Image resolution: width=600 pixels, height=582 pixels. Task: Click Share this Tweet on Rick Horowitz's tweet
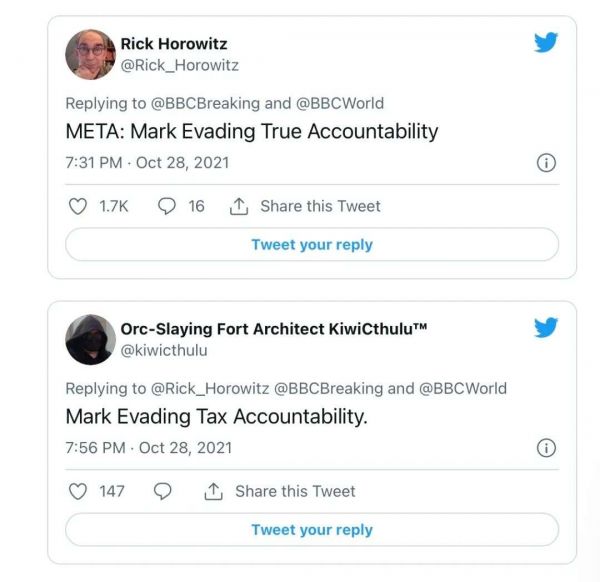[306, 206]
